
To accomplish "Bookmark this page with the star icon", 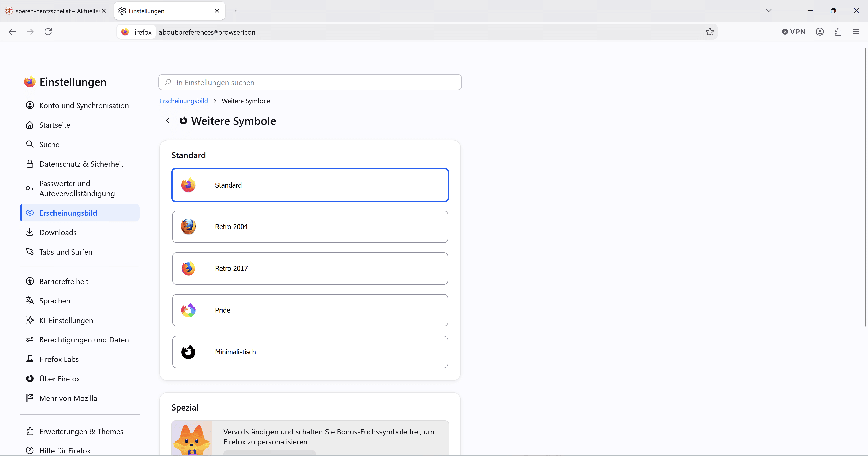I will pos(710,32).
